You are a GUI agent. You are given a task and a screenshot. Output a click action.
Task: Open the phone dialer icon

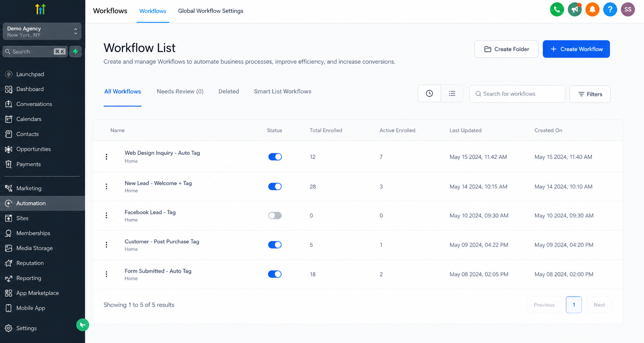557,9
